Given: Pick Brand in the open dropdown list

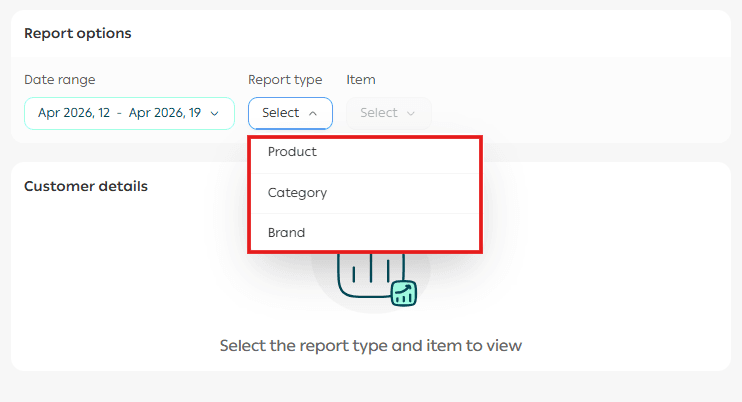Looking at the screenshot, I should click(286, 233).
